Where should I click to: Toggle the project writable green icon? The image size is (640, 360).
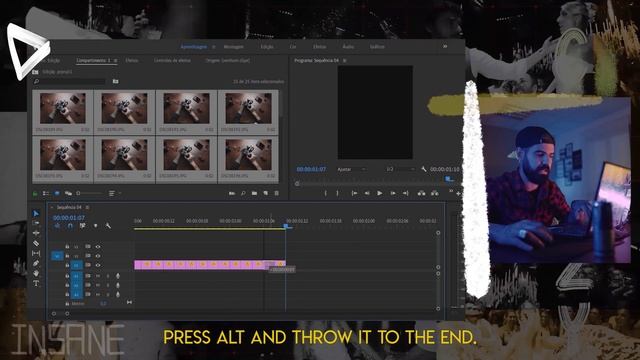[35, 193]
